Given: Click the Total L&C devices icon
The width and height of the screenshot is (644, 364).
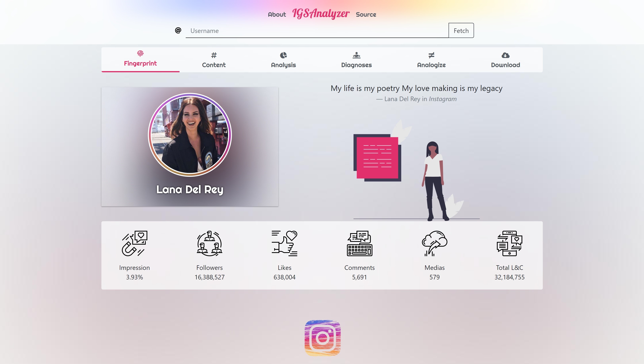Looking at the screenshot, I should pos(509,243).
